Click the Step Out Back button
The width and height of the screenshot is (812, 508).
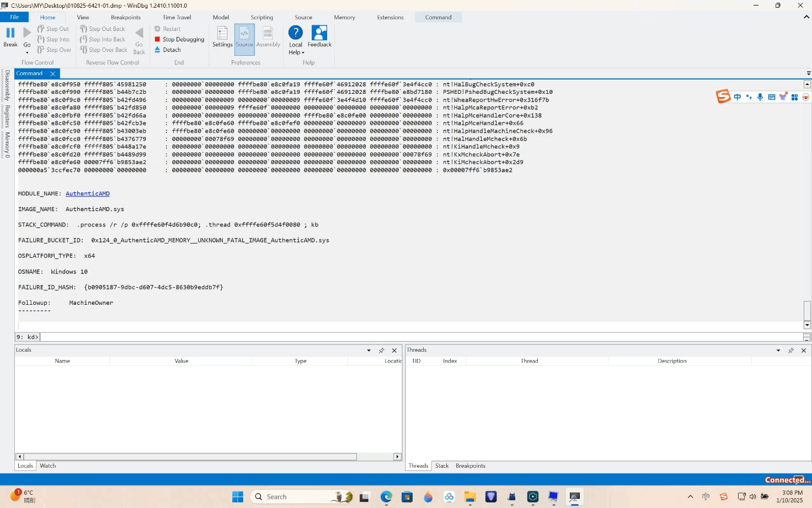tap(102, 29)
